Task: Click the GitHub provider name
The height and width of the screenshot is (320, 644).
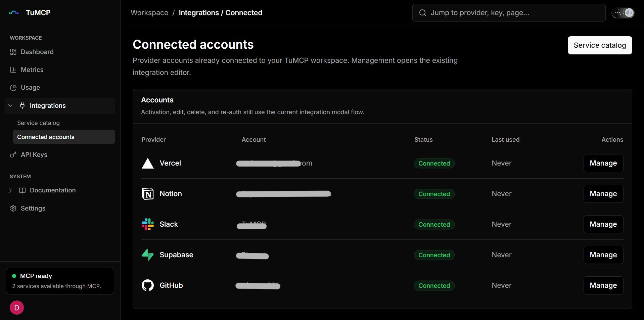Action: click(x=171, y=285)
